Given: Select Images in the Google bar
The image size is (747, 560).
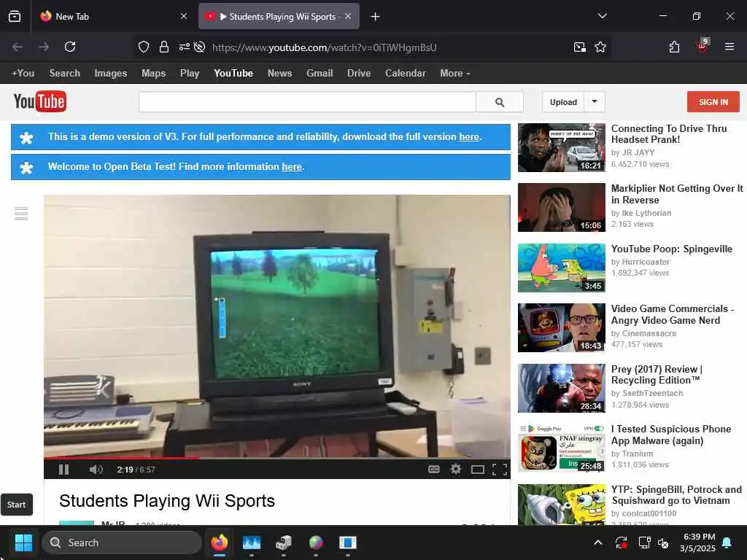Looking at the screenshot, I should (111, 74).
